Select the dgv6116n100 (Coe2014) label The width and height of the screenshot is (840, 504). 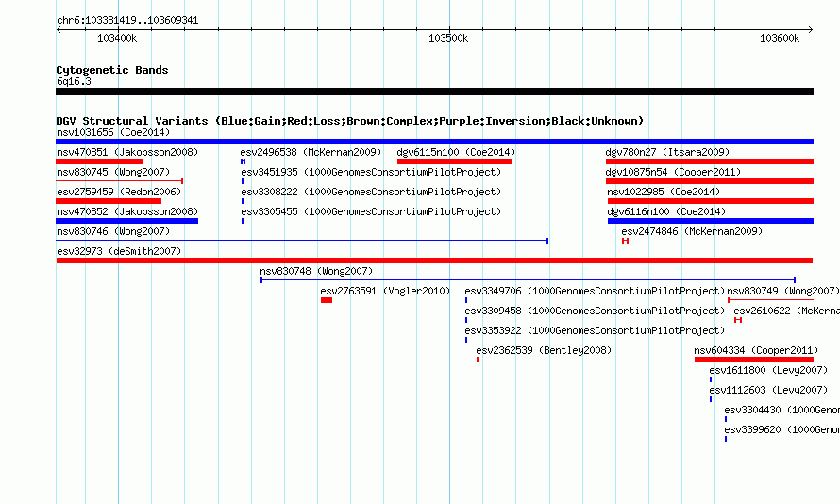666,211
